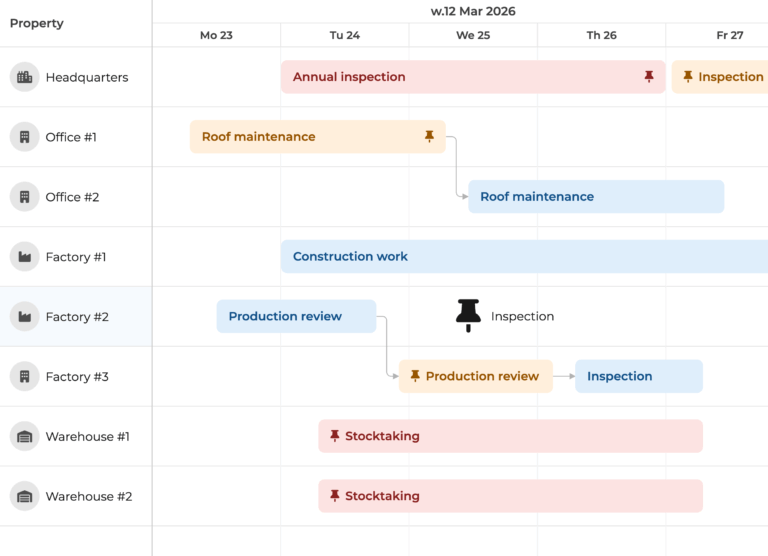
Task: Select the Th 26 day header
Action: [602, 35]
